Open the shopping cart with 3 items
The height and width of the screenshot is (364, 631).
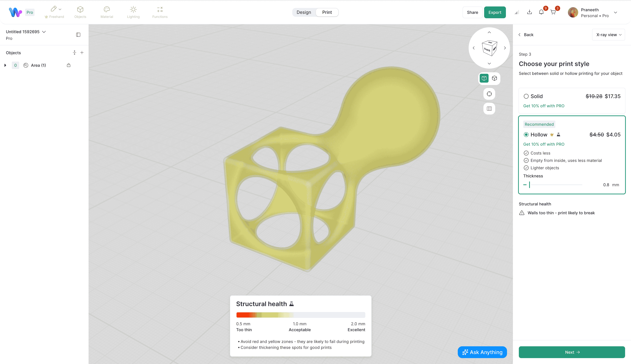[554, 12]
